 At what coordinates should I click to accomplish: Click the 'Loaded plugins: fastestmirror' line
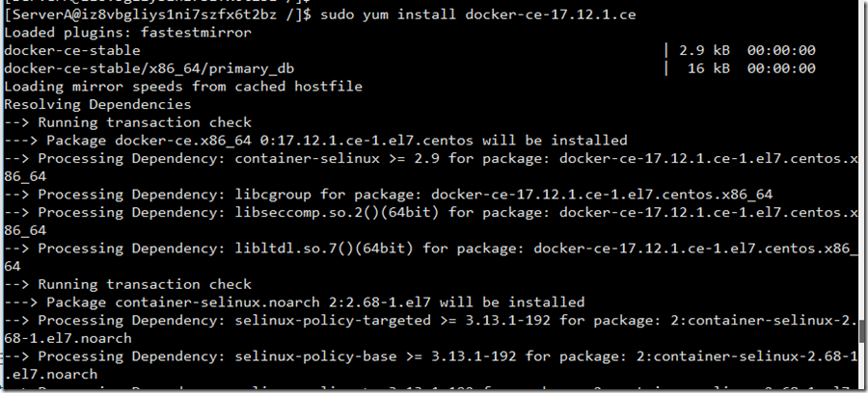[x=128, y=33]
